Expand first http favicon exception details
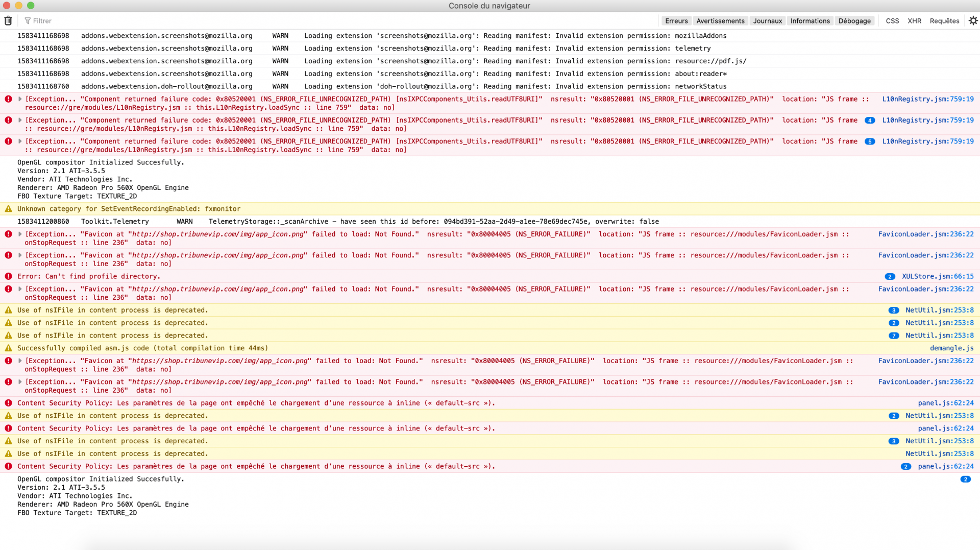 [x=20, y=234]
